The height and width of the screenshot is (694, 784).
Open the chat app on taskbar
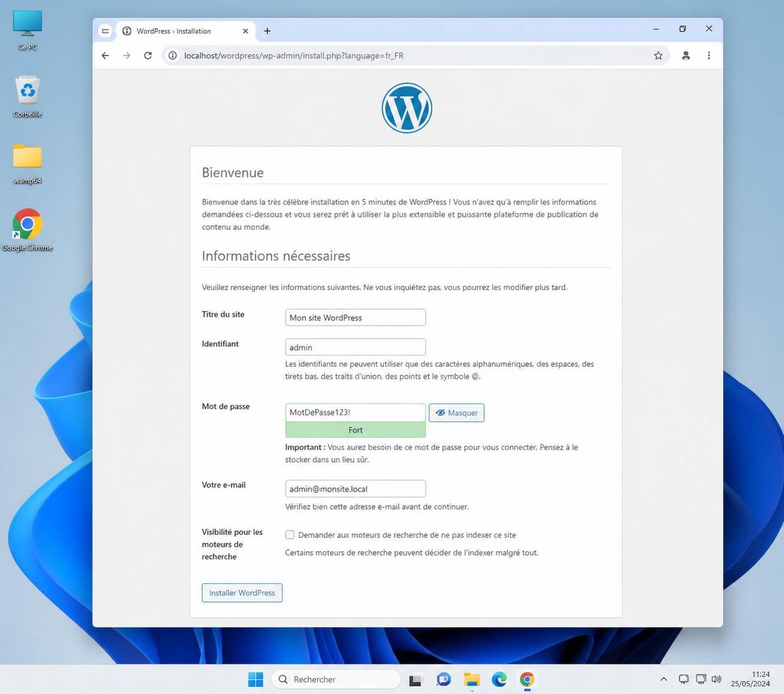tap(443, 679)
